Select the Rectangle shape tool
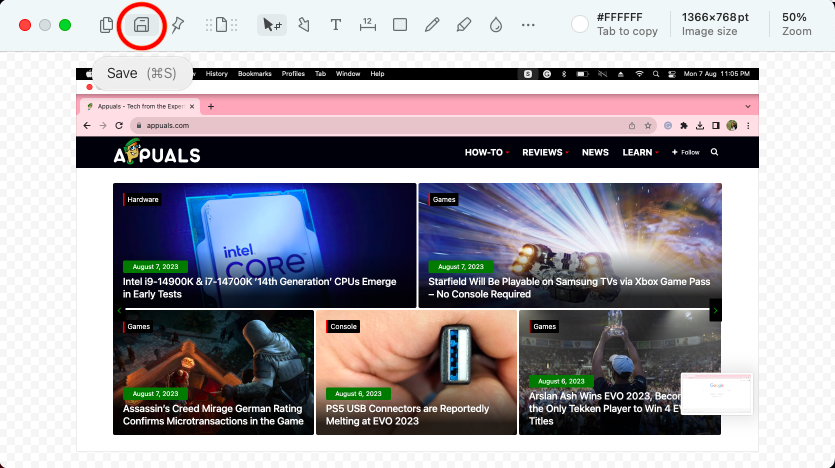The width and height of the screenshot is (835, 468). tap(400, 25)
